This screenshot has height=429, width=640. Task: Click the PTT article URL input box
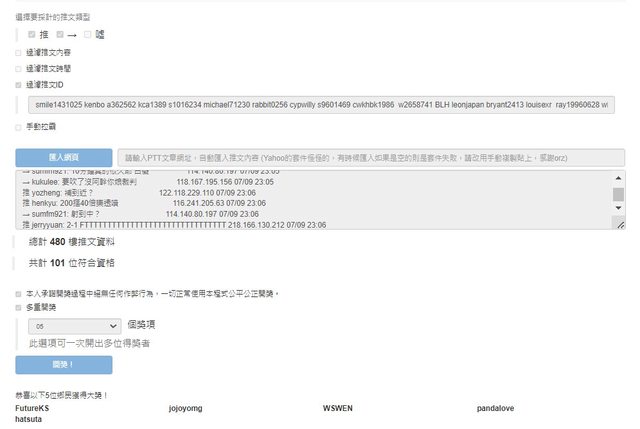[370, 158]
